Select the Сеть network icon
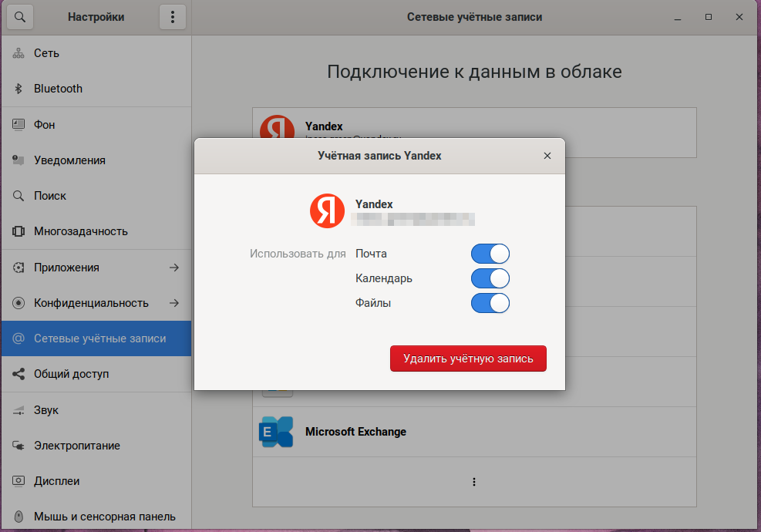761x532 pixels. [x=19, y=53]
